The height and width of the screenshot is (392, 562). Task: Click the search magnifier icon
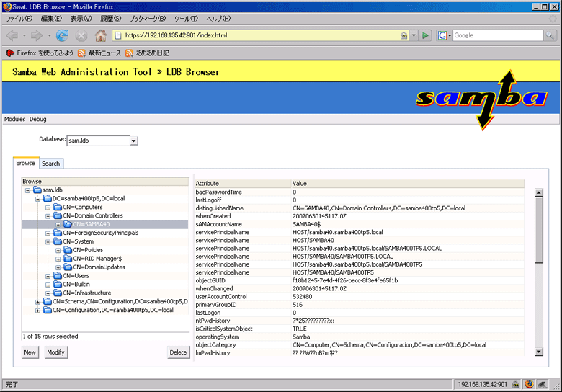pos(550,35)
